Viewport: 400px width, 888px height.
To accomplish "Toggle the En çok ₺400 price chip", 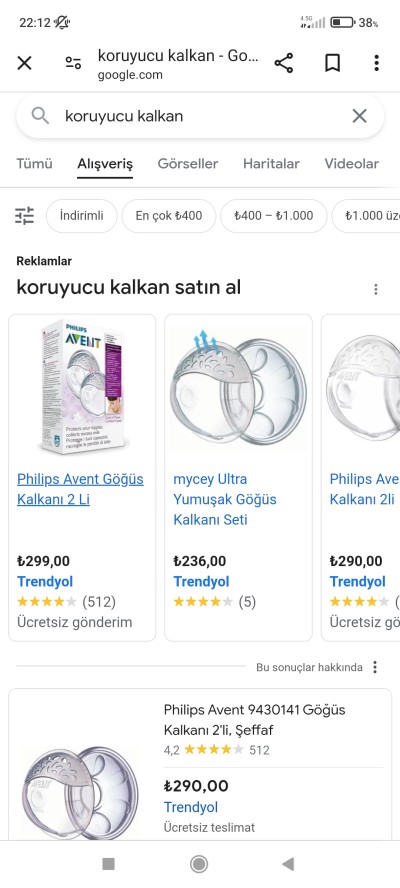I will click(169, 216).
